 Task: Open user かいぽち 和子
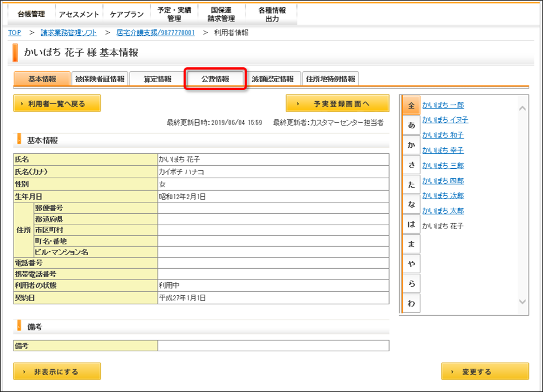point(443,135)
